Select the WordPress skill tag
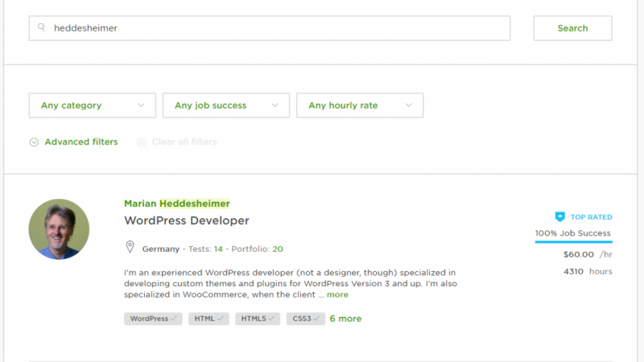644x362 pixels. tap(153, 319)
